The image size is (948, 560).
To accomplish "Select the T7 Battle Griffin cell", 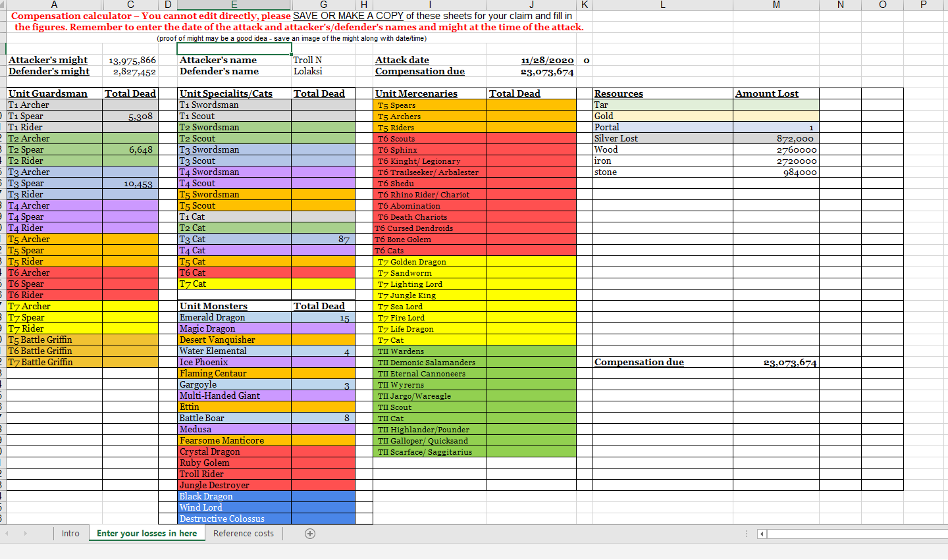I will (55, 363).
